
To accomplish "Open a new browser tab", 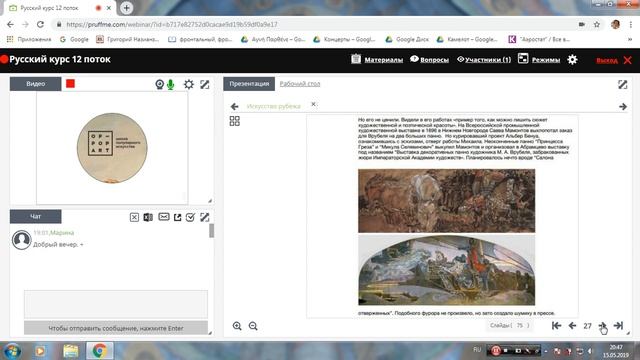I will [126, 8].
